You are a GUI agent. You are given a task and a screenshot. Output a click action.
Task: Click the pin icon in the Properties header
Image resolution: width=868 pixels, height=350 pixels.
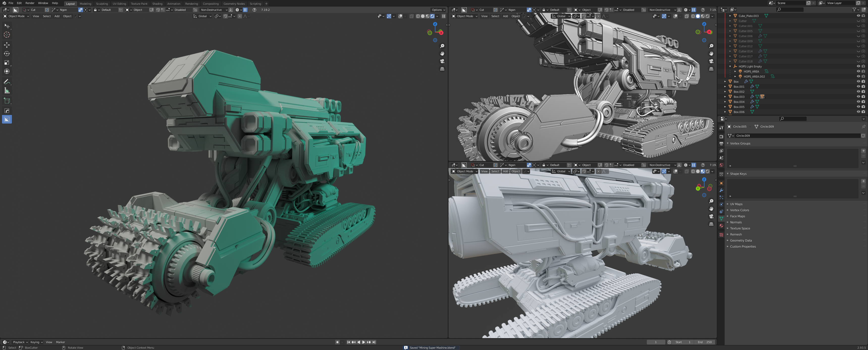pos(863,127)
